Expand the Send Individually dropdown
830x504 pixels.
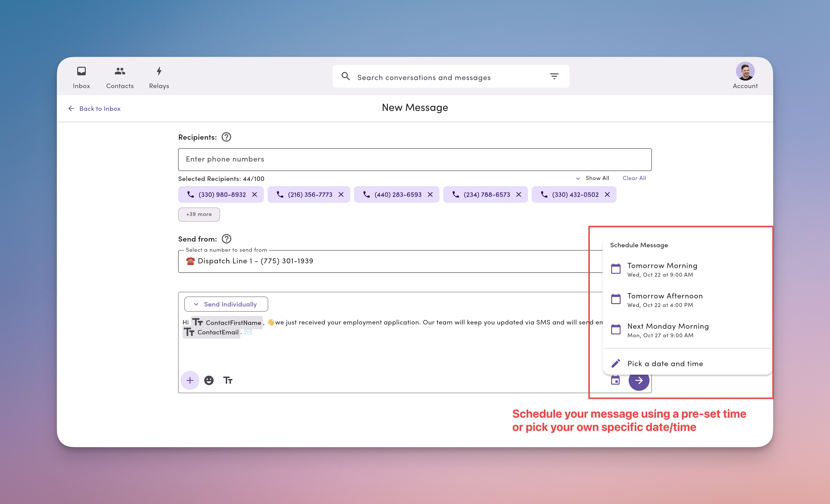[226, 304]
